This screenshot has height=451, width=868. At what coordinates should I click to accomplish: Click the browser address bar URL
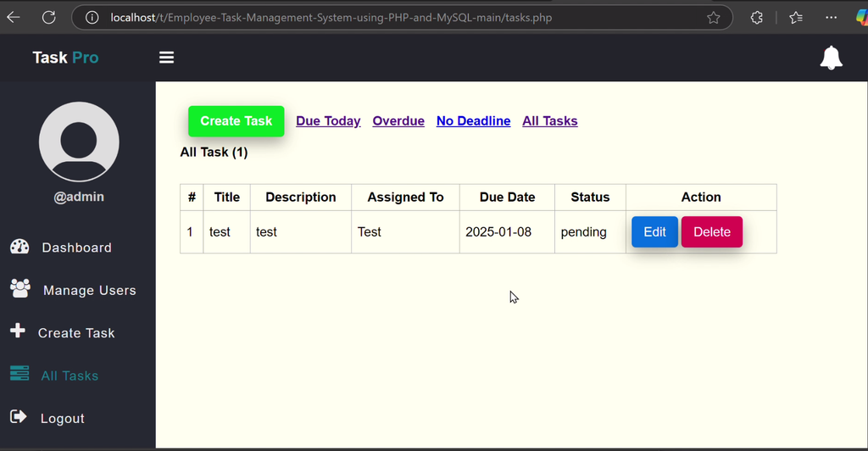(x=331, y=18)
